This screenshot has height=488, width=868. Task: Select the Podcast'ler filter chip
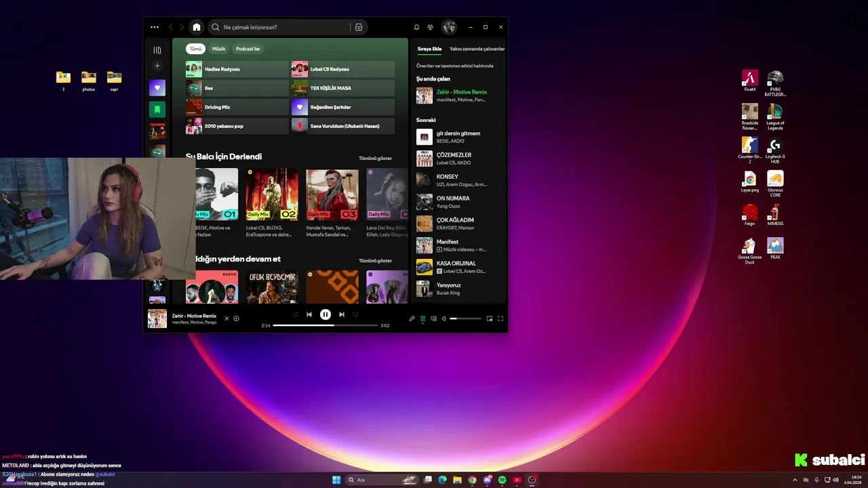pyautogui.click(x=248, y=49)
